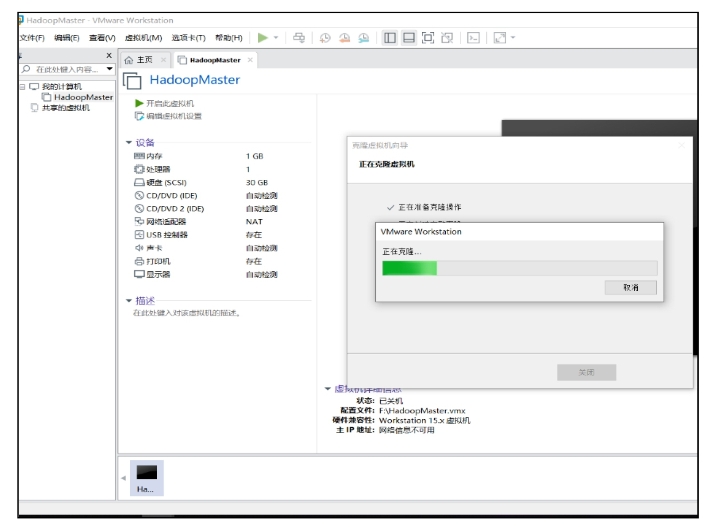Click the CD/DVD (IDE) device icon

(139, 196)
